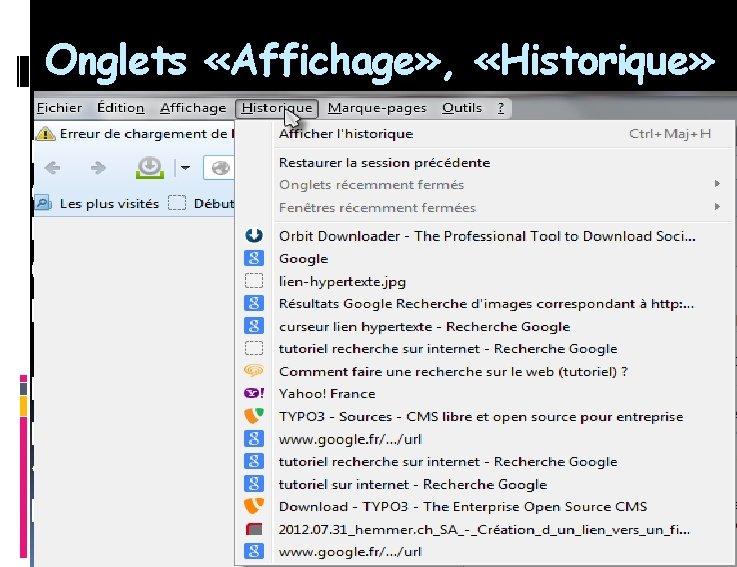The height and width of the screenshot is (567, 737).
Task: Open the Édition menu
Action: [x=121, y=108]
